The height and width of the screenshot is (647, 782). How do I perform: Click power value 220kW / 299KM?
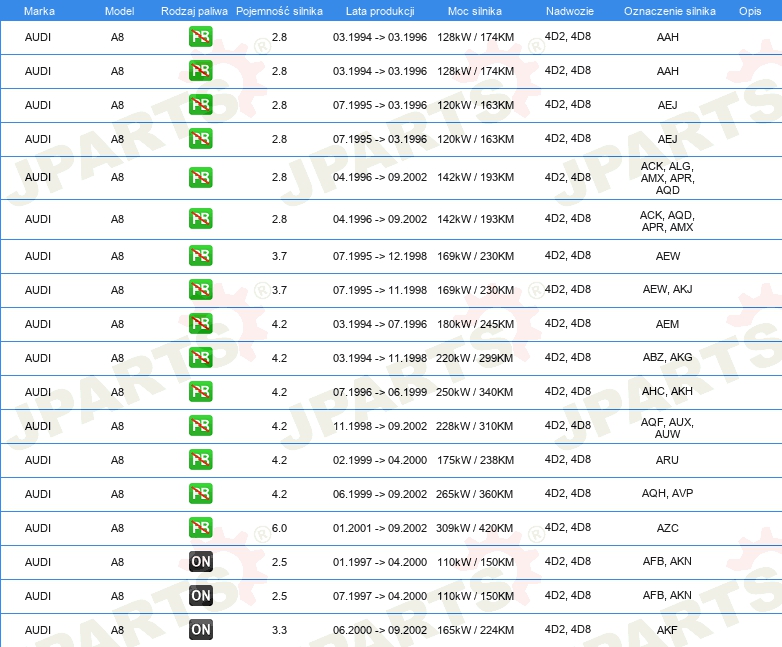click(474, 358)
